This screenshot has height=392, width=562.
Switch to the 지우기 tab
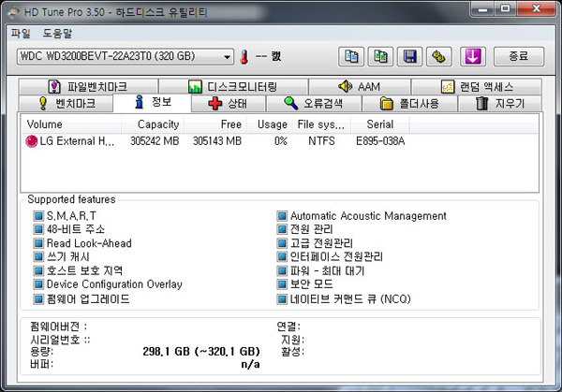pos(499,104)
